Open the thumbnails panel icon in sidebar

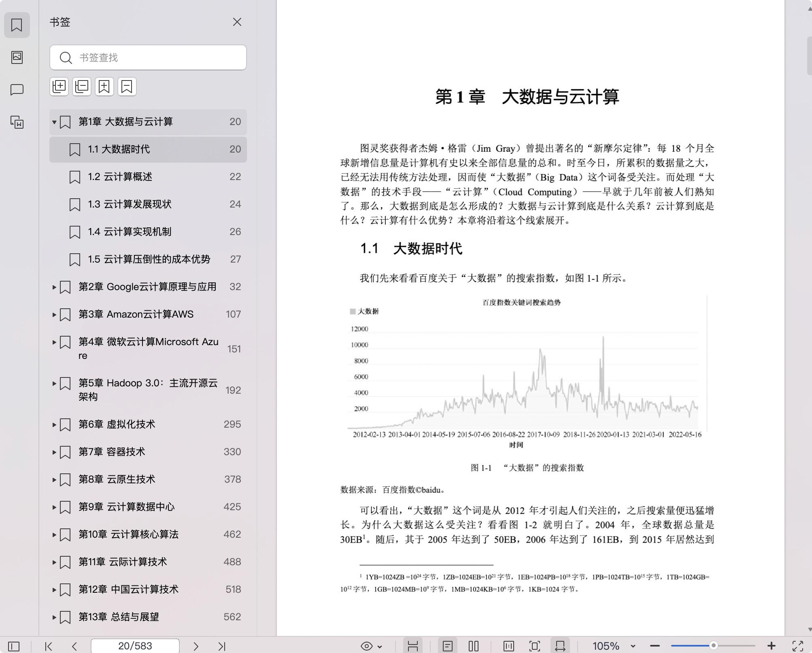pos(17,57)
